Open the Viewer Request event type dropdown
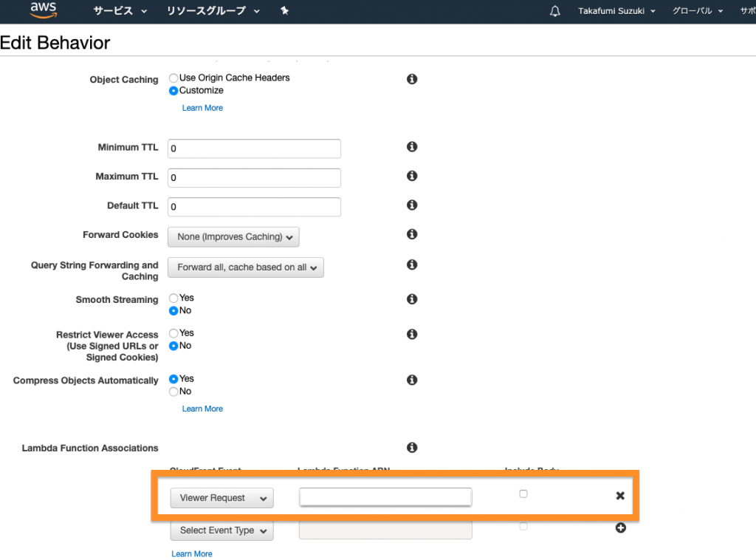 [221, 498]
